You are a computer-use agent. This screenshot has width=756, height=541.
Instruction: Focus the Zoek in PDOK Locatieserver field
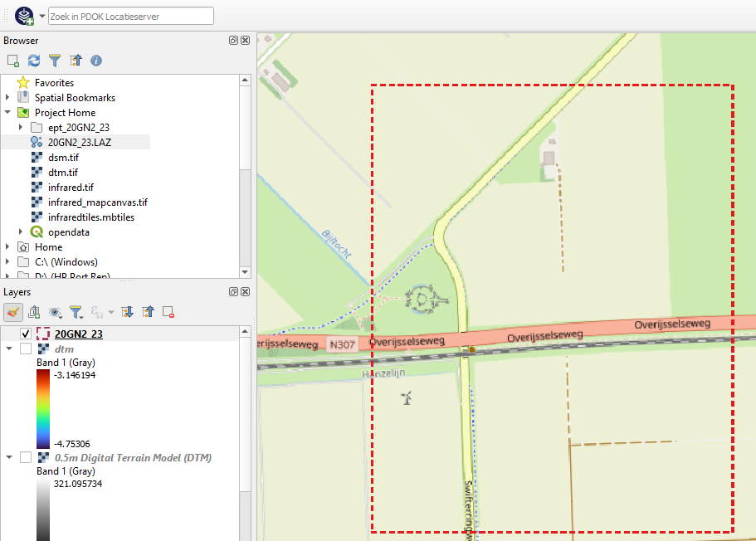[130, 16]
